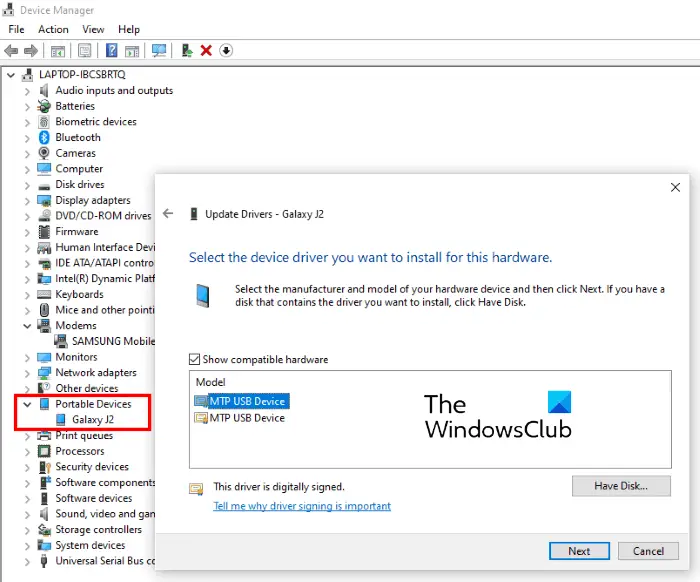Expand the Batteries category
The image size is (700, 582).
(x=27, y=107)
